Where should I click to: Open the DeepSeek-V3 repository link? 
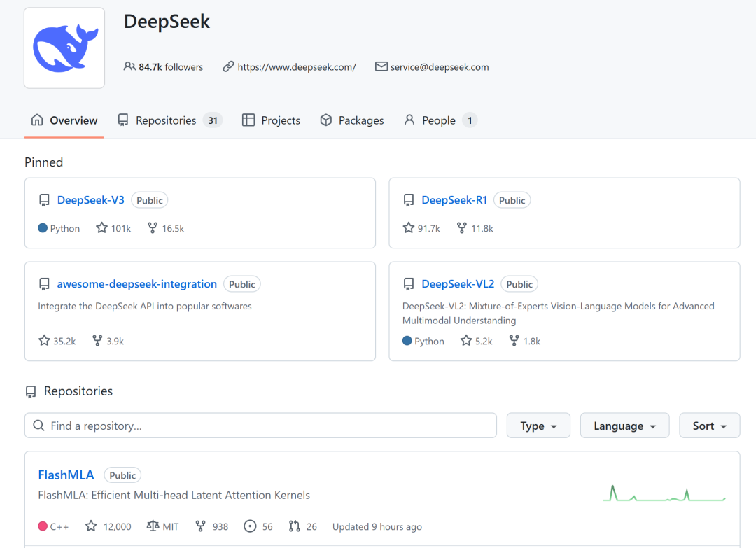pyautogui.click(x=90, y=200)
